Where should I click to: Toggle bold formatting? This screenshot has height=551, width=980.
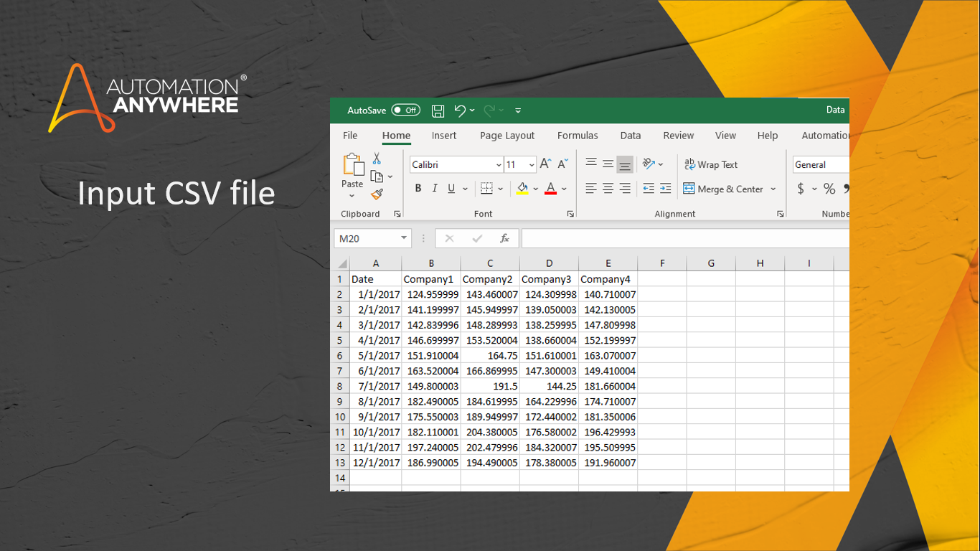click(418, 189)
